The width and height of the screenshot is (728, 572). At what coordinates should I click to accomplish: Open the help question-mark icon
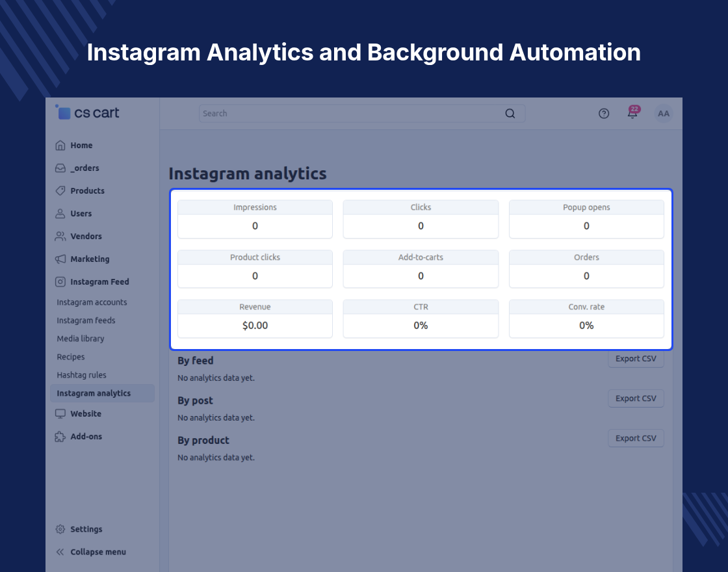coord(604,114)
